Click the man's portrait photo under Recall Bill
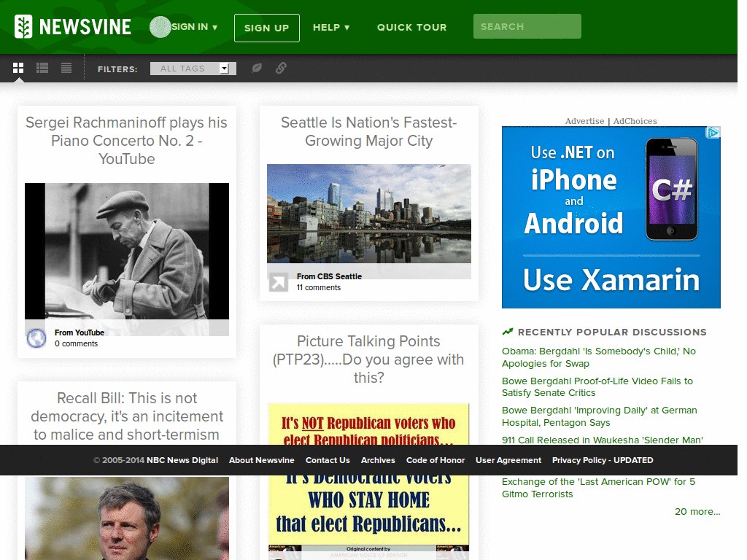Image resolution: width=747 pixels, height=560 pixels. tap(127, 518)
